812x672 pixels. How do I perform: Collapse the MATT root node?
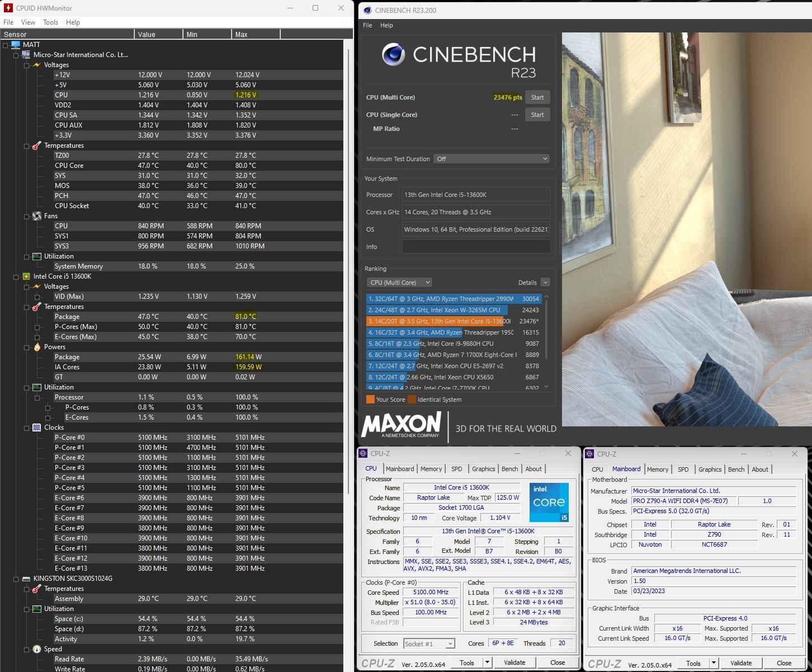5,45
